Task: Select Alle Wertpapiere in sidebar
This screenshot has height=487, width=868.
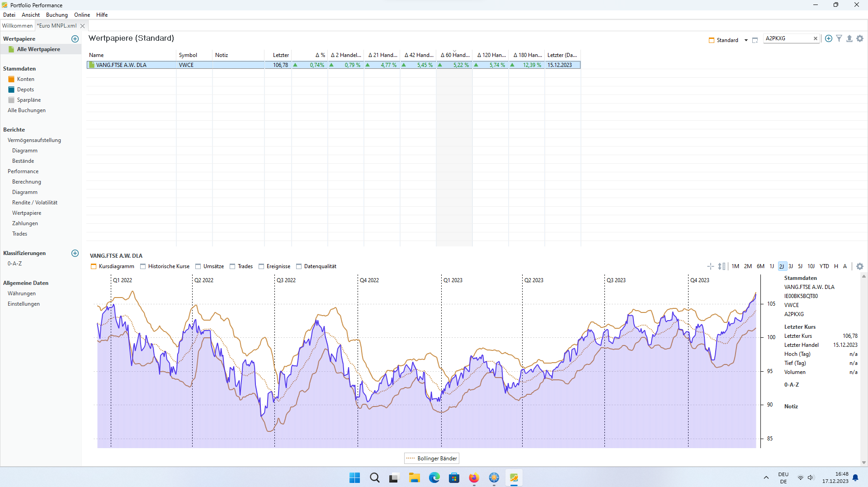Action: pyautogui.click(x=38, y=49)
